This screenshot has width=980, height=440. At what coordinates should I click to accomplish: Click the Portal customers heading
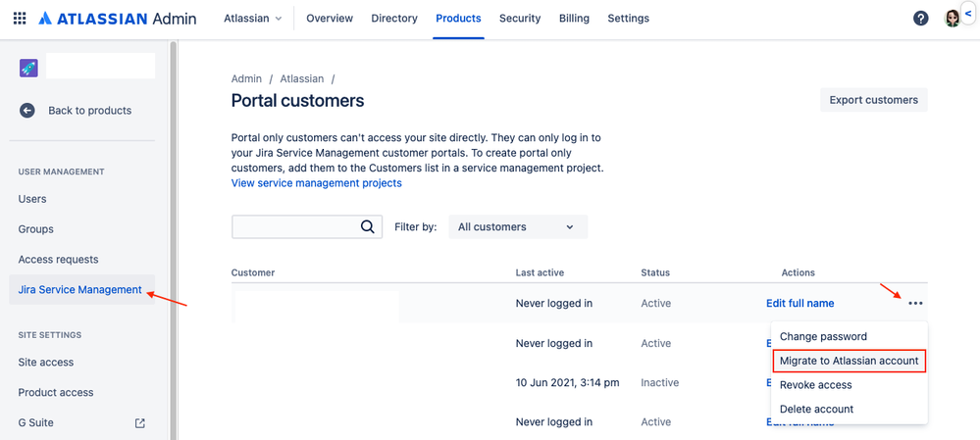(x=297, y=100)
